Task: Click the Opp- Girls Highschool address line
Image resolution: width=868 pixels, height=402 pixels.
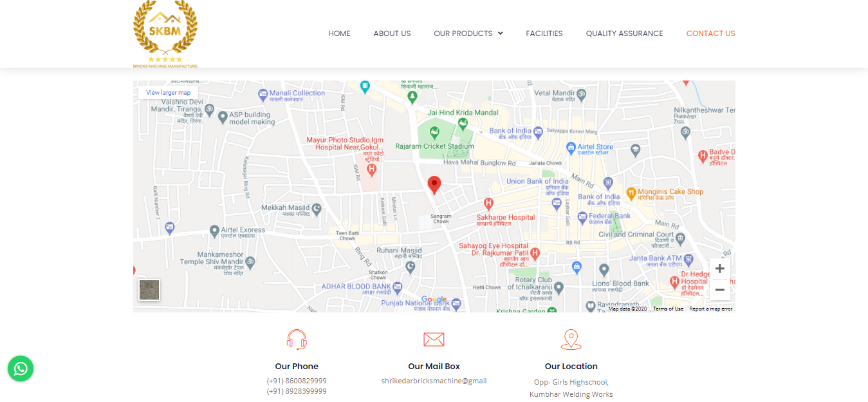Action: coord(571,382)
